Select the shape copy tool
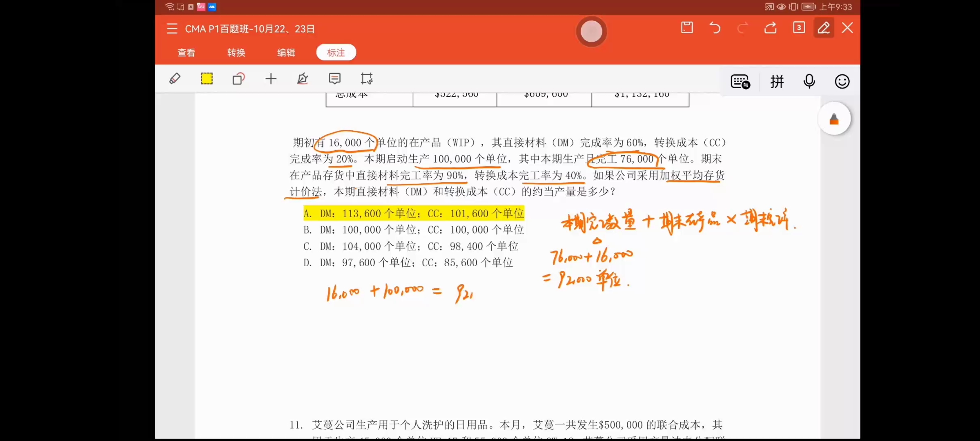 coord(238,78)
